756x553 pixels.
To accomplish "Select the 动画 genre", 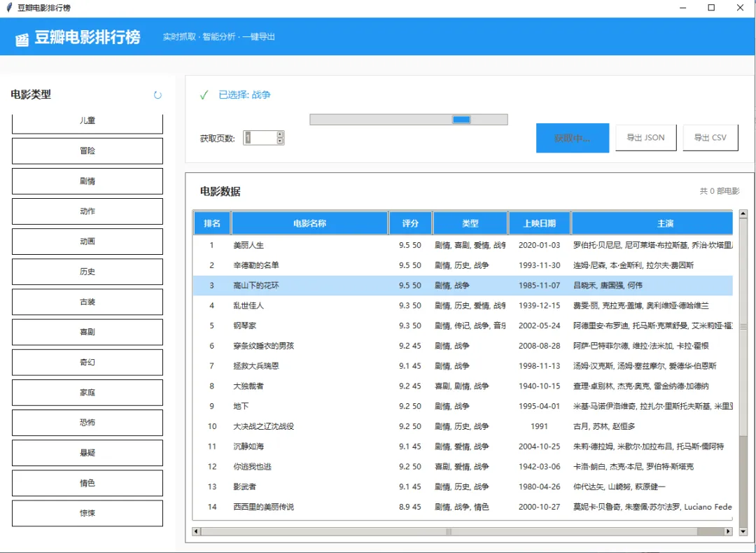I will tap(87, 241).
